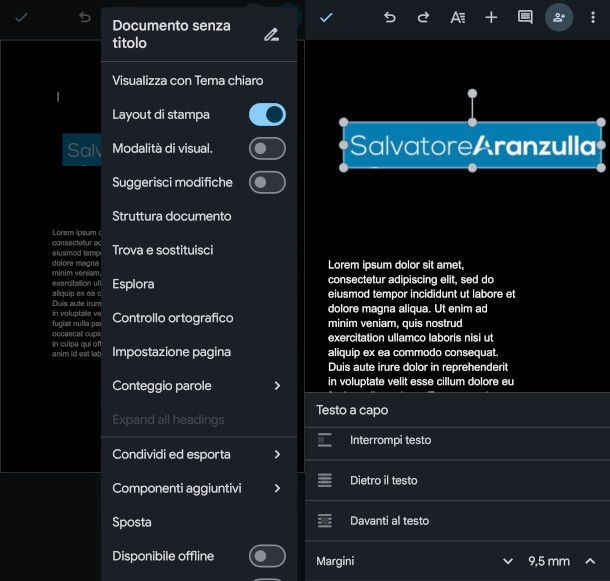This screenshot has width=610, height=581.
Task: Undo last action in right screen toolbar
Action: 389,17
